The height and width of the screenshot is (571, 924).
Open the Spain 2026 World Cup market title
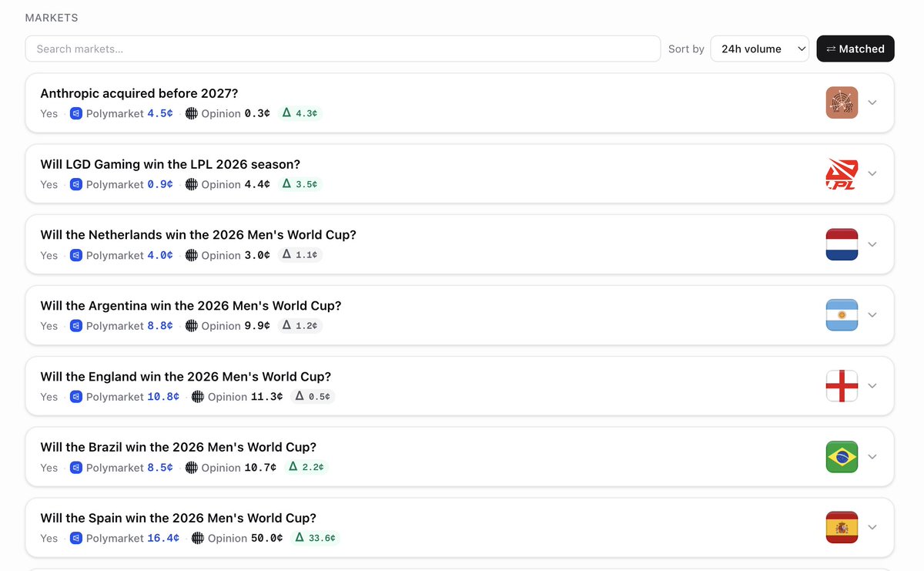179,519
